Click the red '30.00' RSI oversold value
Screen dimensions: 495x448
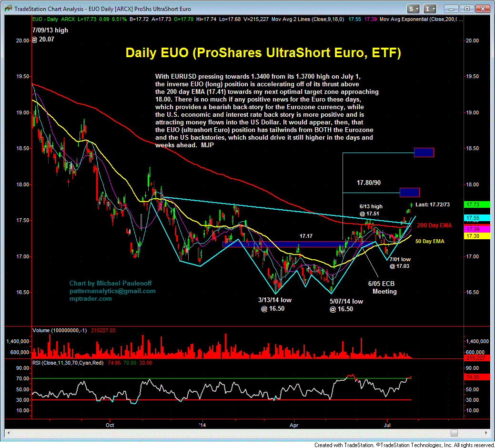145,363
